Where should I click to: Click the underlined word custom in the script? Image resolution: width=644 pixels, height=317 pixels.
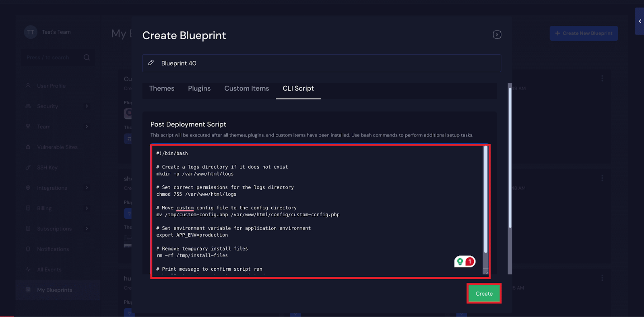click(185, 208)
